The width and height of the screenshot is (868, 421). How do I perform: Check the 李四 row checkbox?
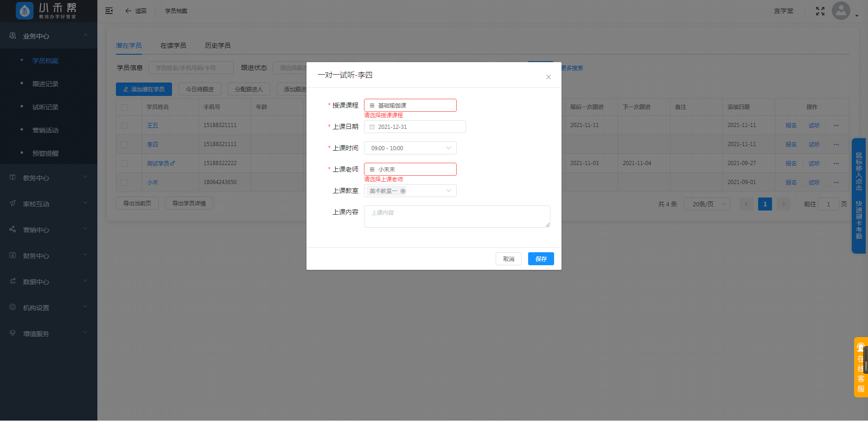(124, 145)
